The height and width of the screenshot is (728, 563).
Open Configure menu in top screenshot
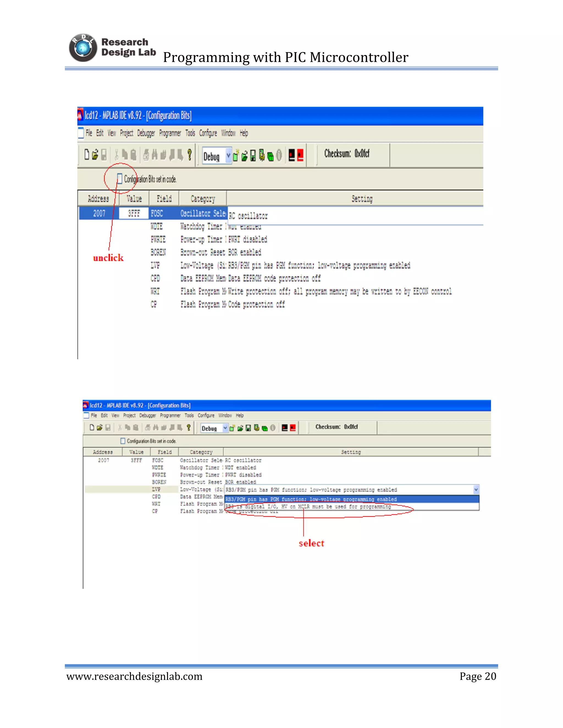[x=208, y=133]
